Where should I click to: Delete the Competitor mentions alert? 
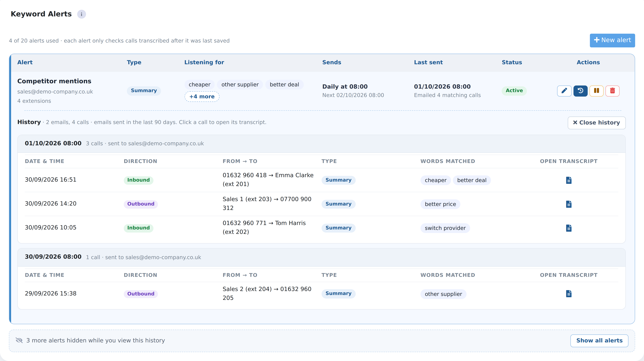pos(613,91)
